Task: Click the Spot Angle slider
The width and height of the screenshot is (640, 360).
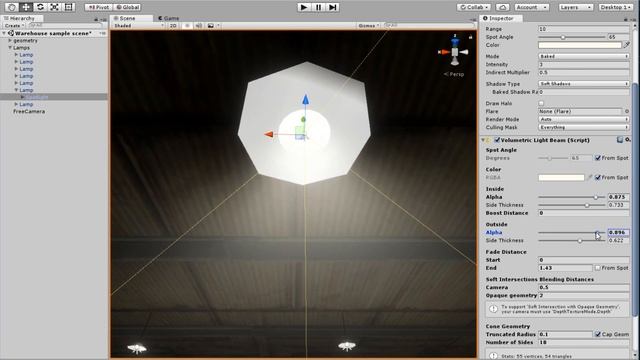Action: 571,37
